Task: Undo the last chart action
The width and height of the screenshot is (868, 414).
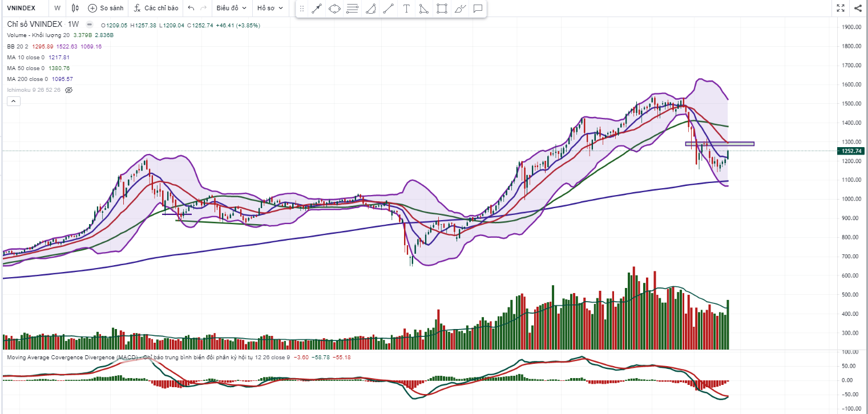Action: click(191, 8)
